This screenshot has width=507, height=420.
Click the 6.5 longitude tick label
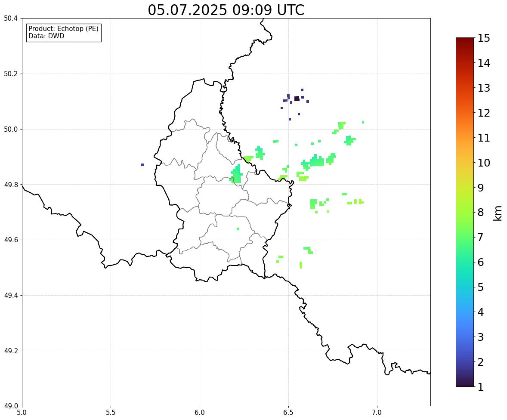pyautogui.click(x=288, y=413)
